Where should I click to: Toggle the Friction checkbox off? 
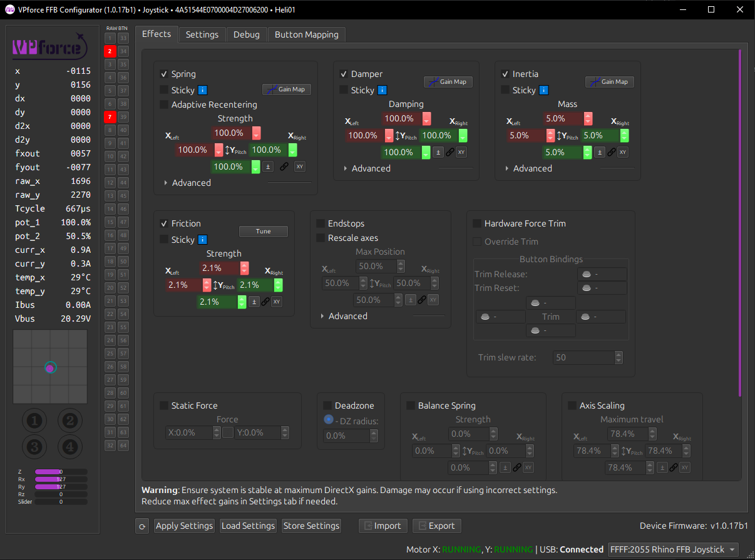click(x=164, y=223)
